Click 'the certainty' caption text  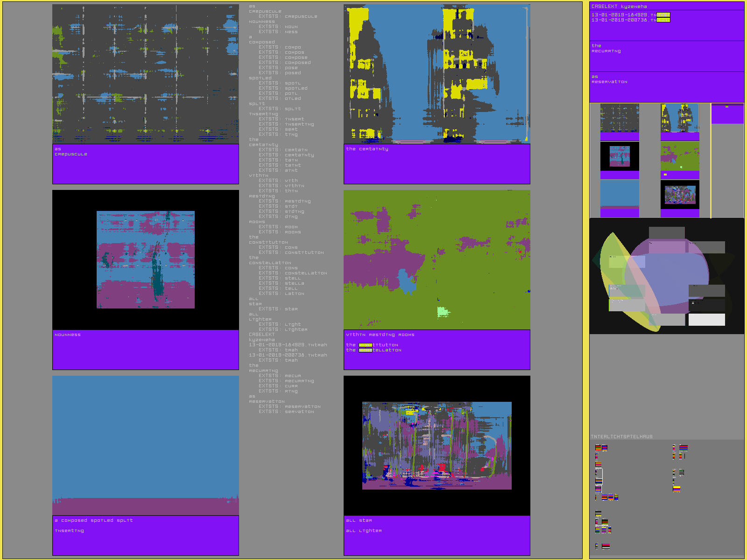(x=367, y=149)
